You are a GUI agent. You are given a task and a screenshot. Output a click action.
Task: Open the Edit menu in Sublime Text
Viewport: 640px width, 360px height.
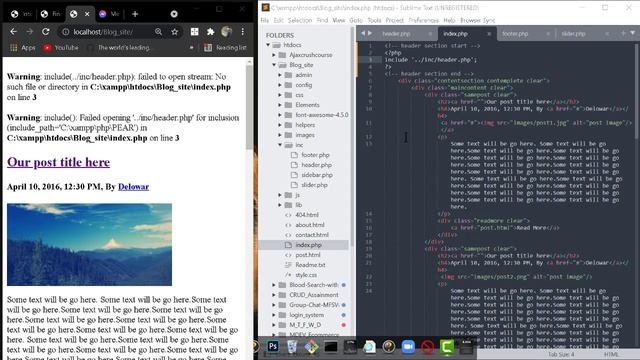[279, 20]
